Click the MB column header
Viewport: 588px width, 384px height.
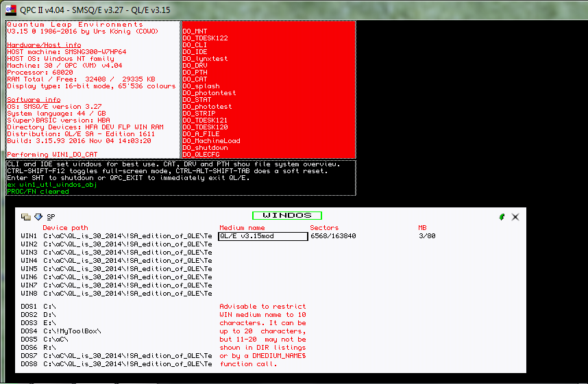[x=422, y=228]
